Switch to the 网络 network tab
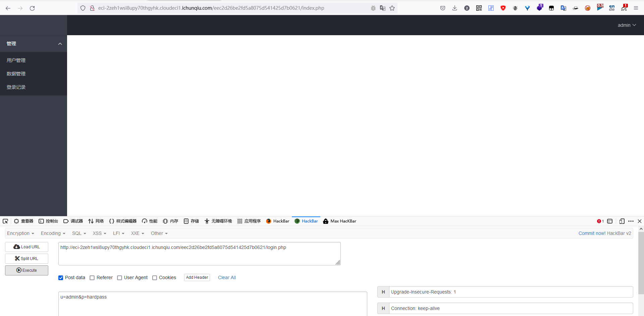The height and width of the screenshot is (316, 644). coord(96,221)
